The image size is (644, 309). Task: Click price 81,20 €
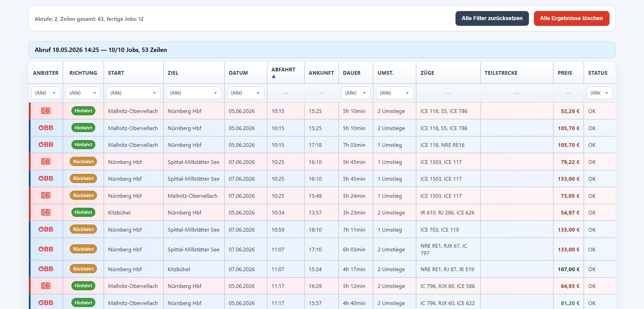click(x=570, y=303)
